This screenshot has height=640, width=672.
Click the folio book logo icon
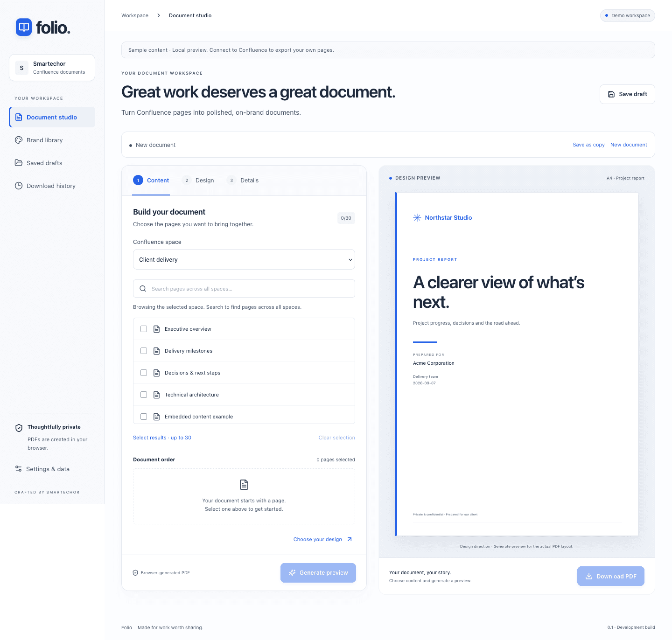pos(24,27)
